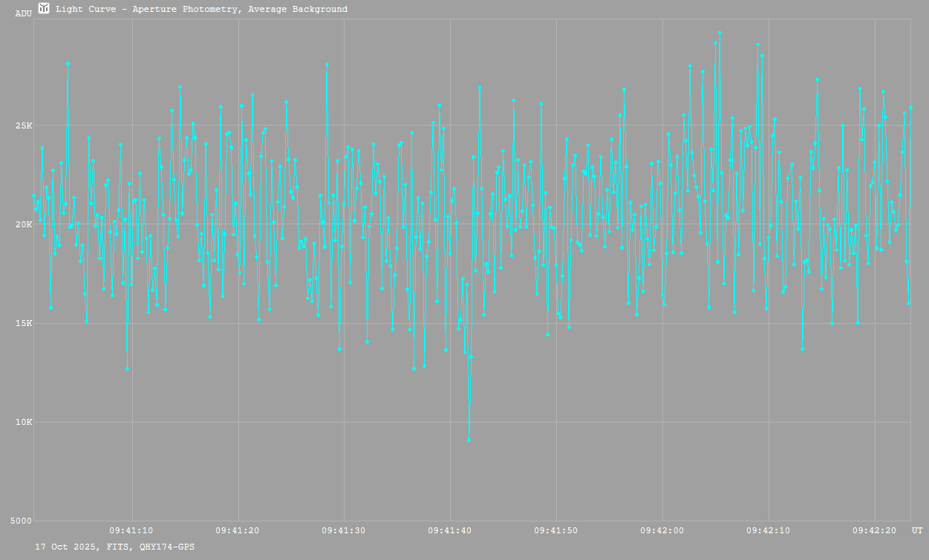Screen dimensions: 929x560
Task: Select the 09:42:20 time axis label
Action: point(875,531)
